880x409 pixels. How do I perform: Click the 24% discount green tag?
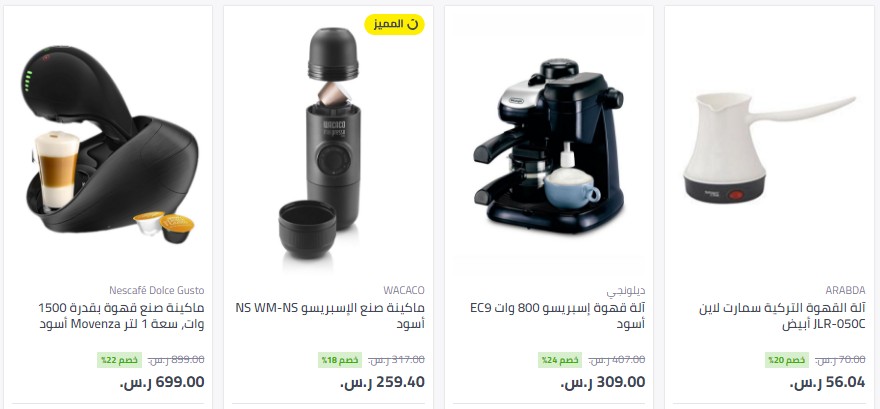pos(560,360)
